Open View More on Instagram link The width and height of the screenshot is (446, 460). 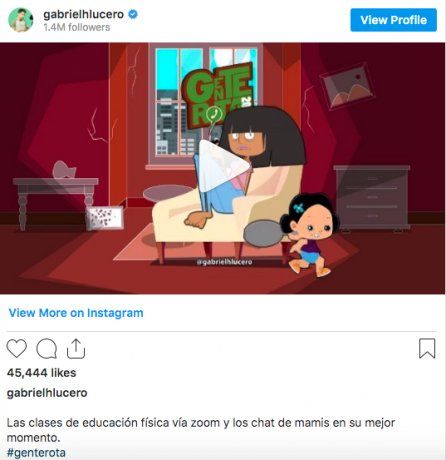(x=76, y=313)
